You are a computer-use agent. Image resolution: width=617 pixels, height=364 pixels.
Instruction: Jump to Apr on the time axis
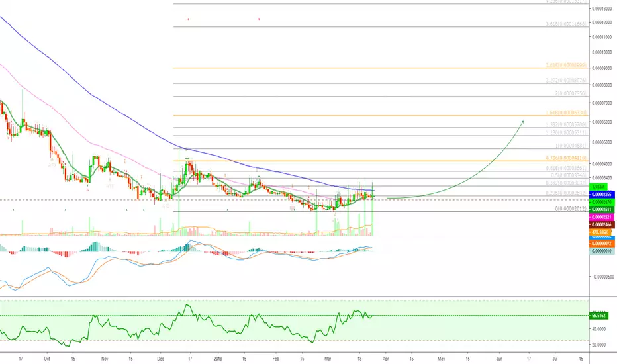385,359
